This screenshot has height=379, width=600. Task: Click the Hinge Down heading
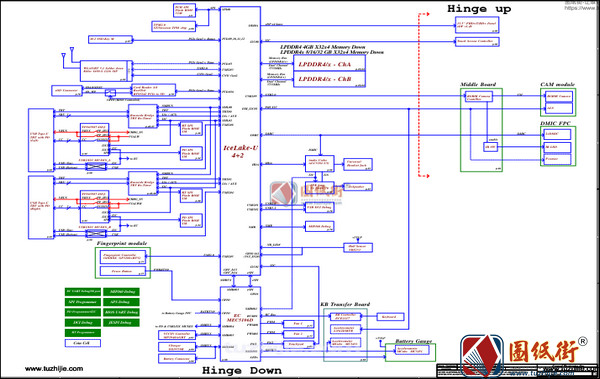(242, 371)
